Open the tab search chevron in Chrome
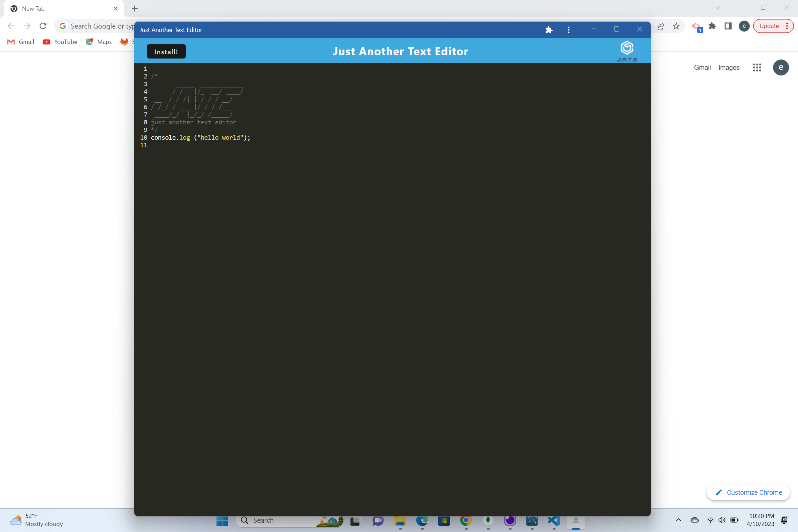This screenshot has width=798, height=532. point(718,7)
